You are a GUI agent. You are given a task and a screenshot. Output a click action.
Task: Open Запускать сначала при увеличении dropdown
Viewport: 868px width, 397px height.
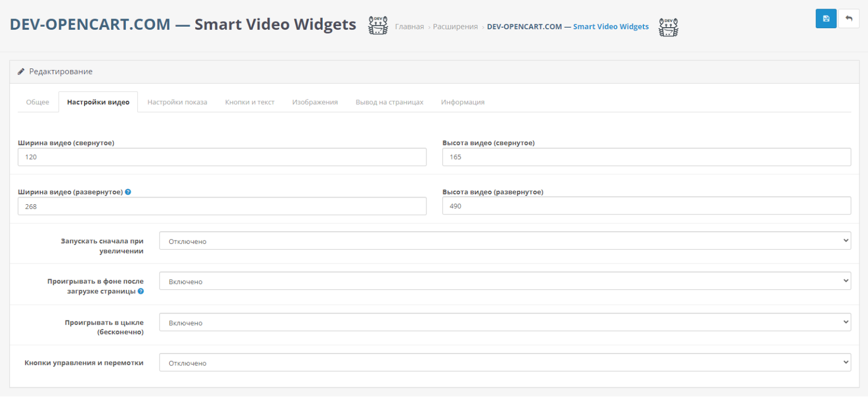pyautogui.click(x=505, y=241)
